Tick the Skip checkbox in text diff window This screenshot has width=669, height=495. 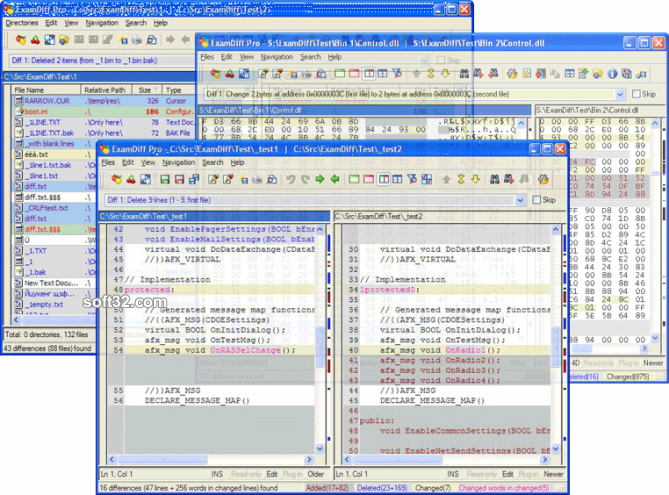537,200
